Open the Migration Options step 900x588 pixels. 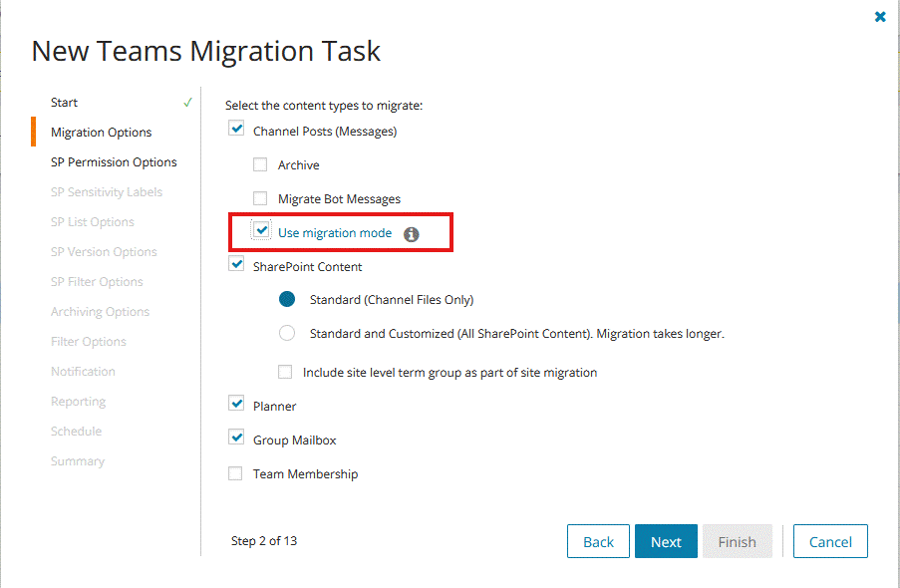coord(101,133)
